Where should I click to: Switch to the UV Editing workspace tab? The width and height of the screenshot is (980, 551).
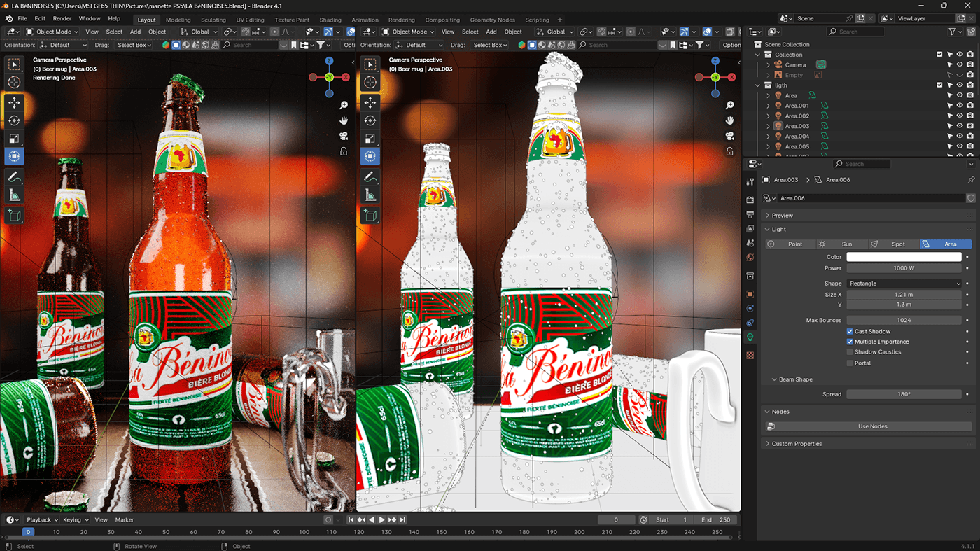coord(250,20)
